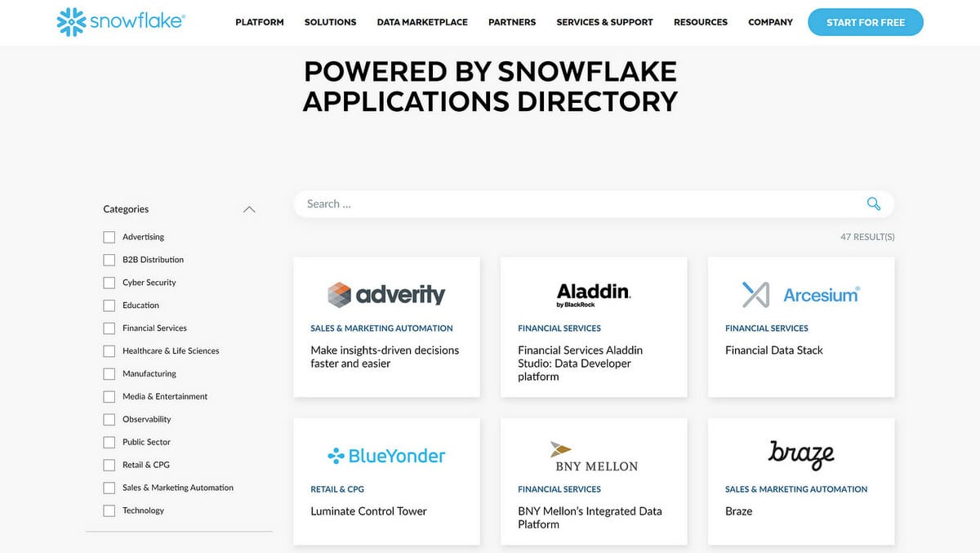Check the Technology category box
This screenshot has height=553, width=980.
point(109,511)
